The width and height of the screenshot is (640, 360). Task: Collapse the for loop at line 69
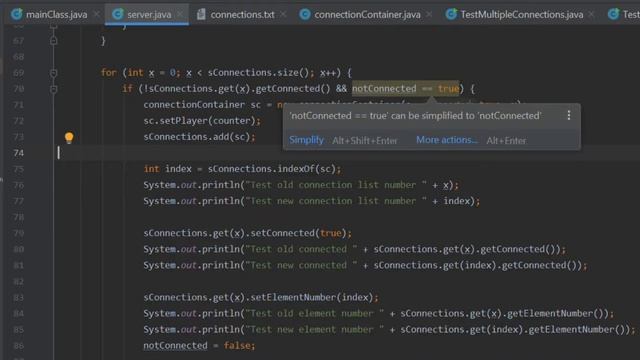53,73
